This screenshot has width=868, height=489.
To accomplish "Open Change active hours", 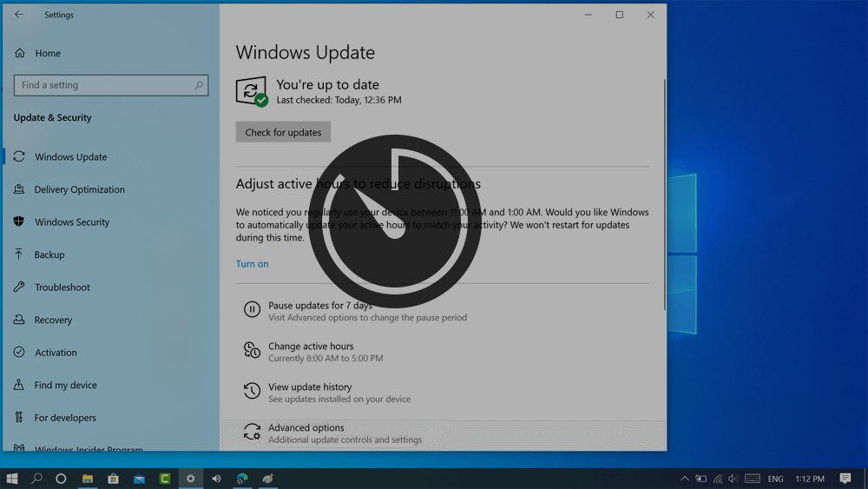I will (x=311, y=347).
